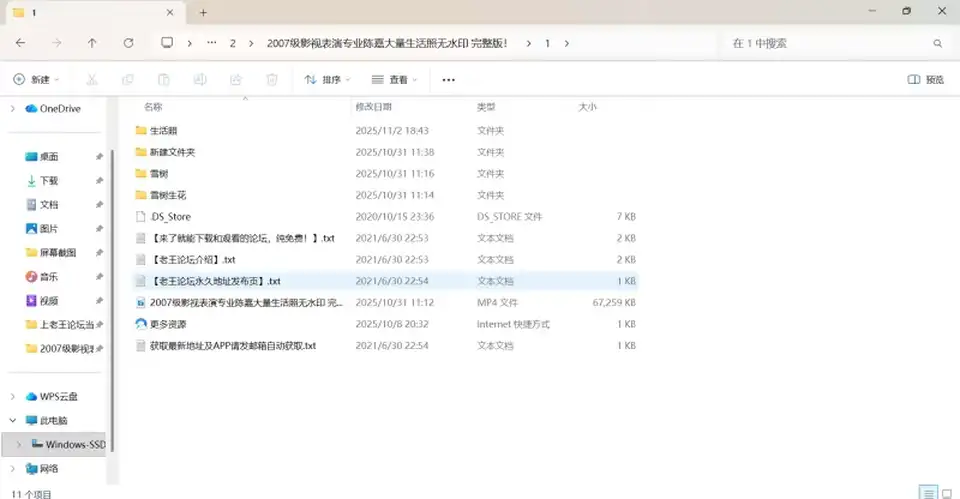Viewport: 960px width, 499px height.
Task: Sort by the 名称 column header
Action: pos(153,107)
